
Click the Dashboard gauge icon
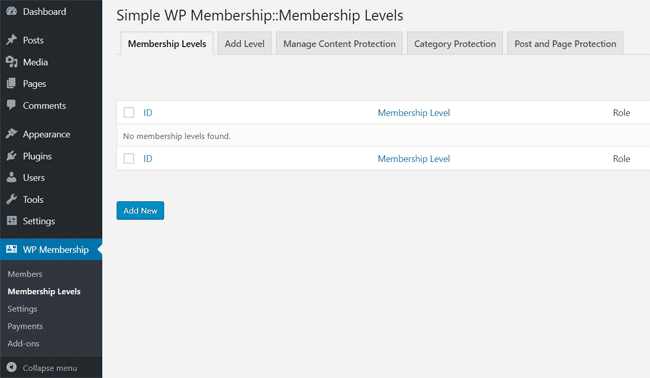[x=12, y=11]
